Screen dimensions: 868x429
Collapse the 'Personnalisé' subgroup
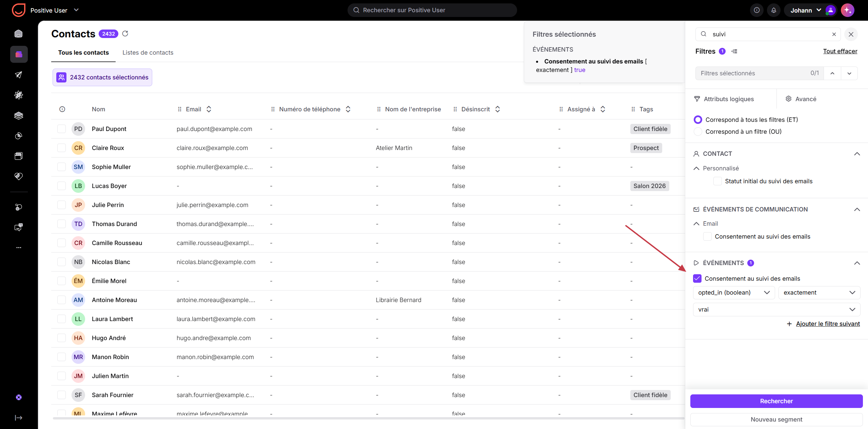point(696,168)
